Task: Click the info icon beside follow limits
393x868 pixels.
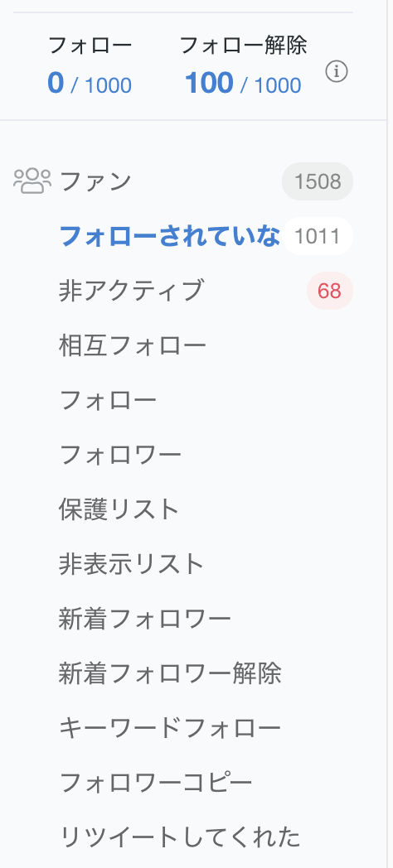Action: point(337,72)
